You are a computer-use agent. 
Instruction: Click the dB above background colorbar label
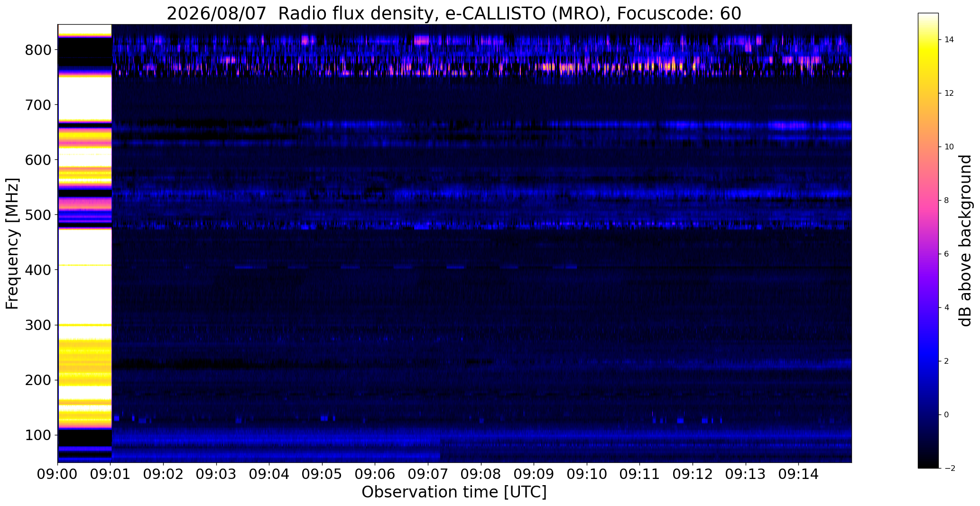(x=965, y=240)
